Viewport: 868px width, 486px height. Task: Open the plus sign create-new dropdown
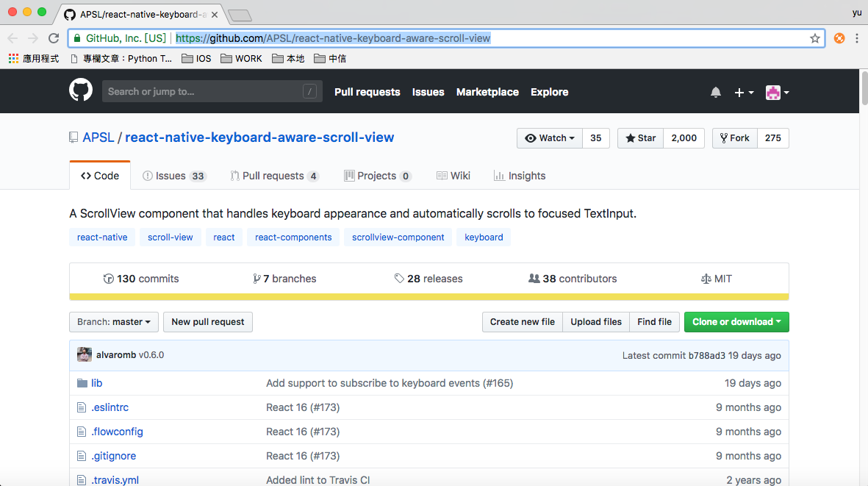744,92
